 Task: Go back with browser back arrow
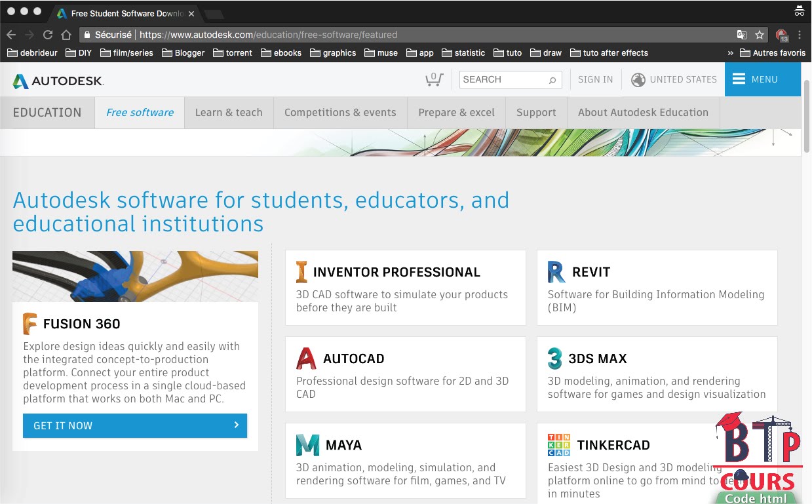[11, 35]
